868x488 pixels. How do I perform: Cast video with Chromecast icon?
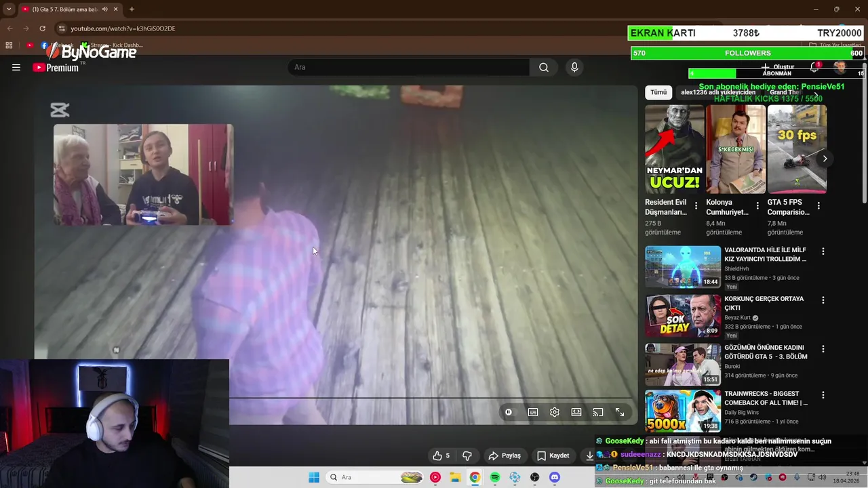coord(598,412)
